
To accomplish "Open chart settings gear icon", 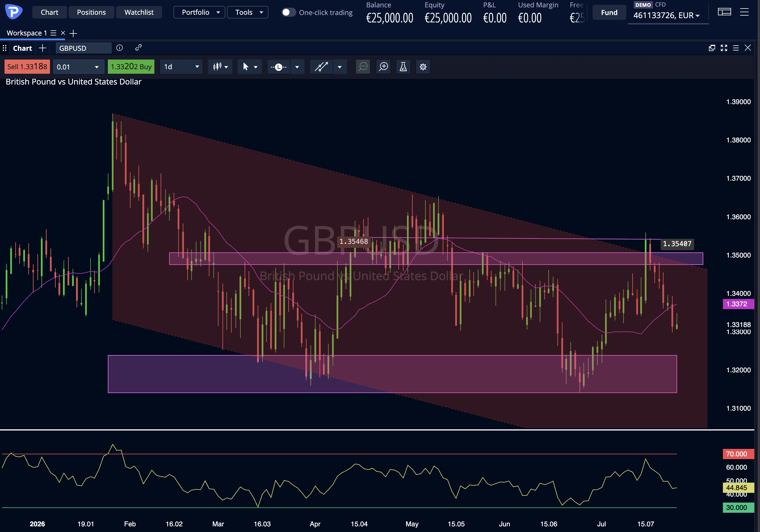I will click(x=423, y=67).
